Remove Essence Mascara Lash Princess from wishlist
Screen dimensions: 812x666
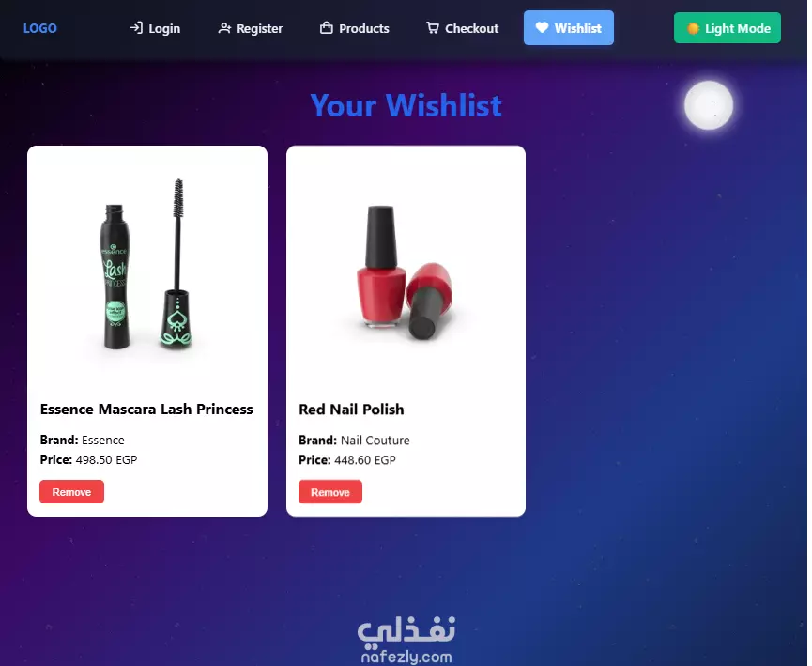(x=71, y=492)
